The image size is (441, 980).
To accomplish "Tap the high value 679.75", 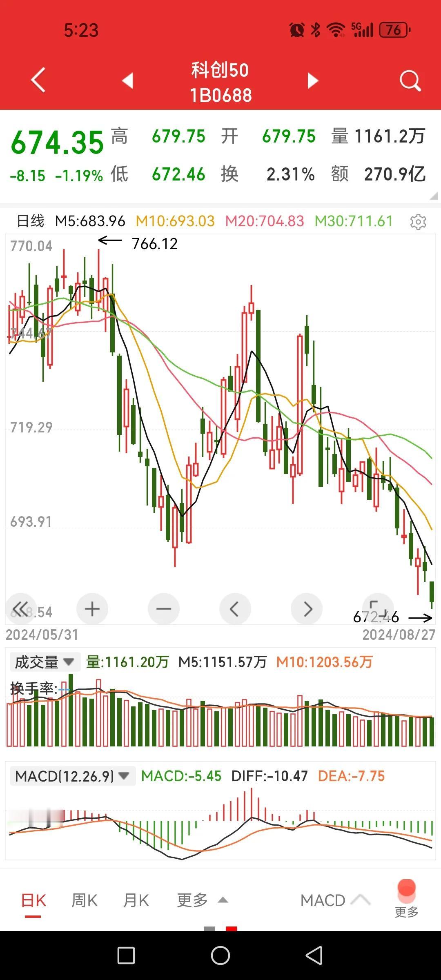I will click(178, 136).
